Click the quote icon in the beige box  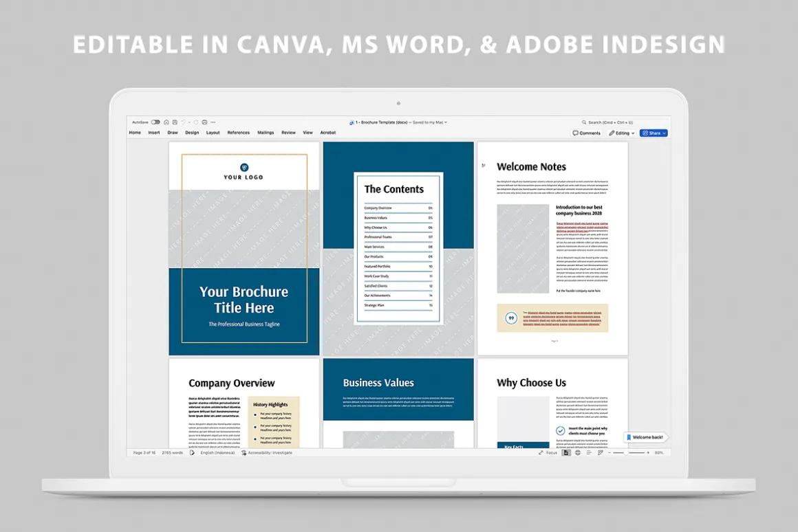coord(511,318)
